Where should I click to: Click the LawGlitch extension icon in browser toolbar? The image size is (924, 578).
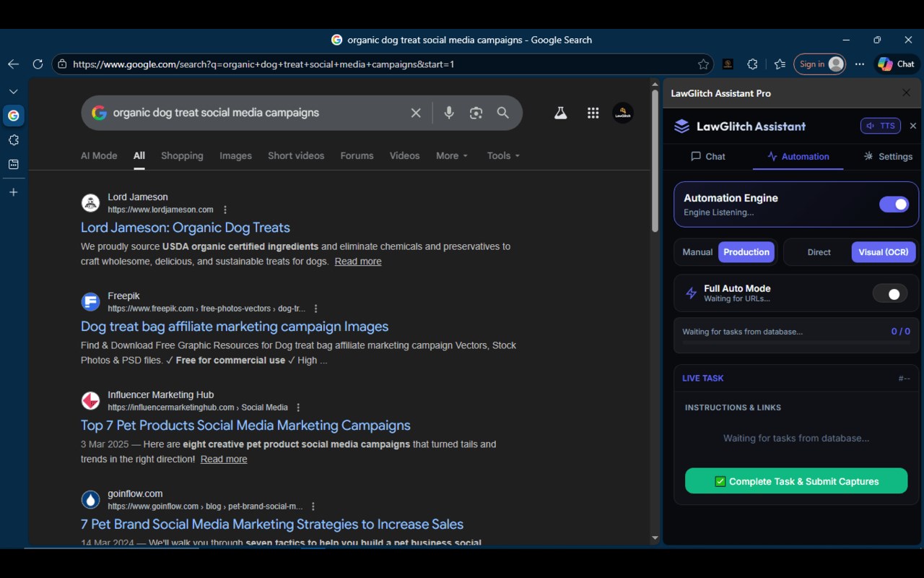[728, 64]
